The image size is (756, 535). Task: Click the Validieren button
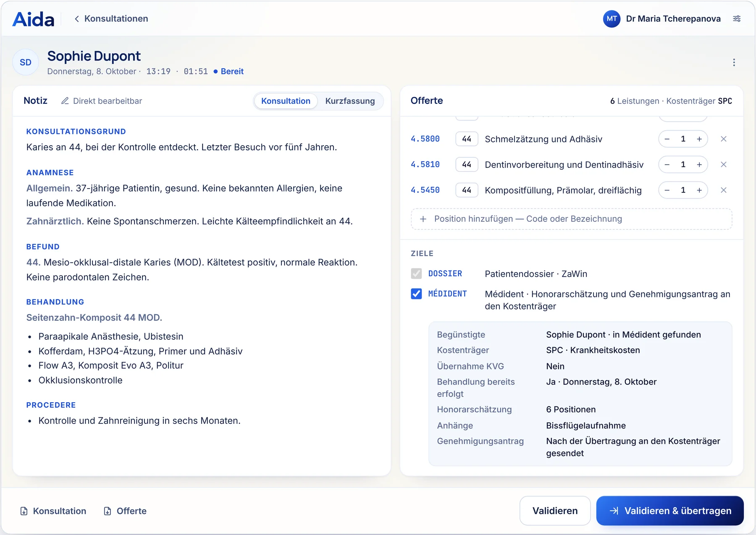(555, 511)
